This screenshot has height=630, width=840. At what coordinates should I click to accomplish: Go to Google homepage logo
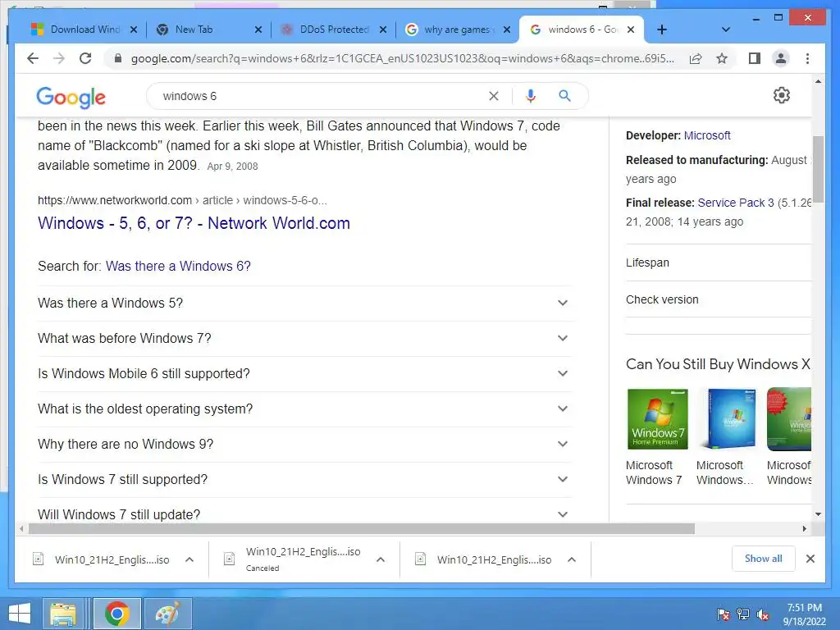(x=71, y=97)
